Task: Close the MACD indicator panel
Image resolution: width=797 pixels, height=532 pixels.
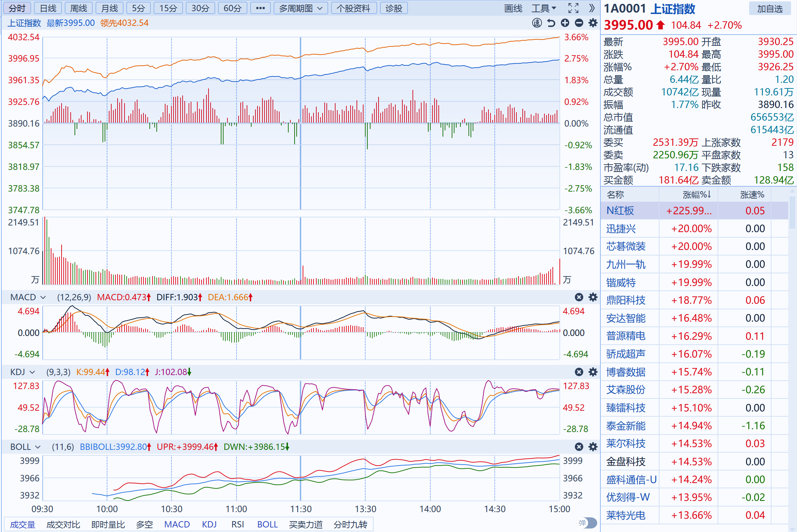Action: 579,297
